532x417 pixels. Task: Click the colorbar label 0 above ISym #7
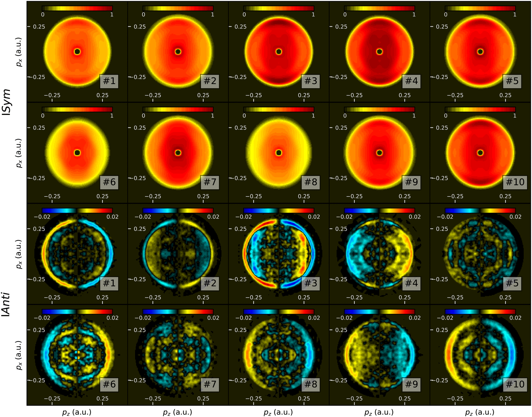(143, 116)
